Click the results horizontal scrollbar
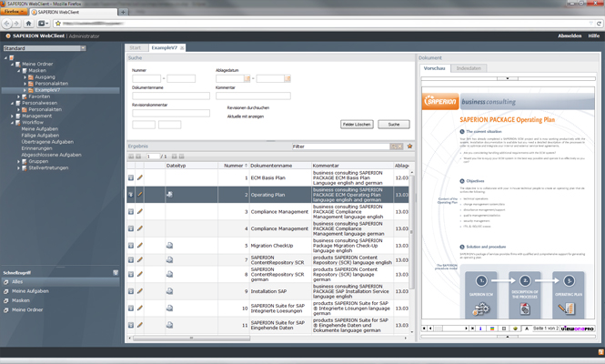 point(191,339)
